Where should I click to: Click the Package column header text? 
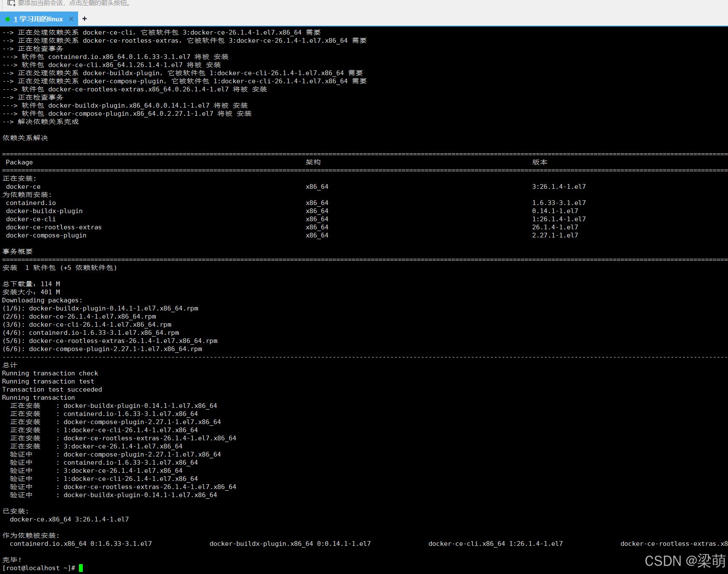pos(19,162)
